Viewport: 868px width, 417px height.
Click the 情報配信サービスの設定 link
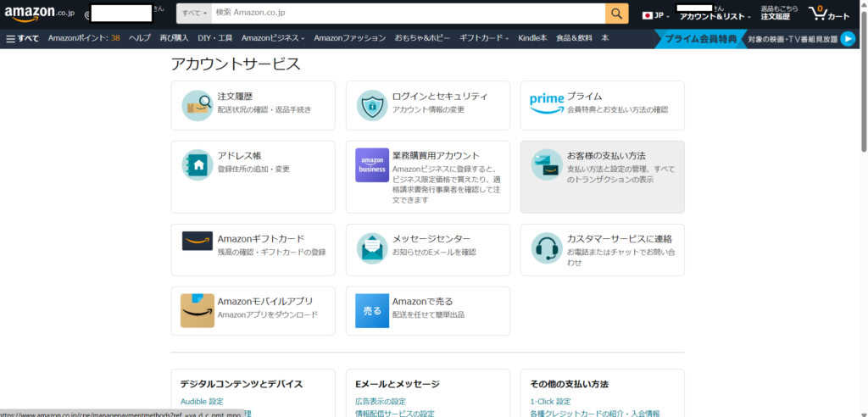pos(395,413)
